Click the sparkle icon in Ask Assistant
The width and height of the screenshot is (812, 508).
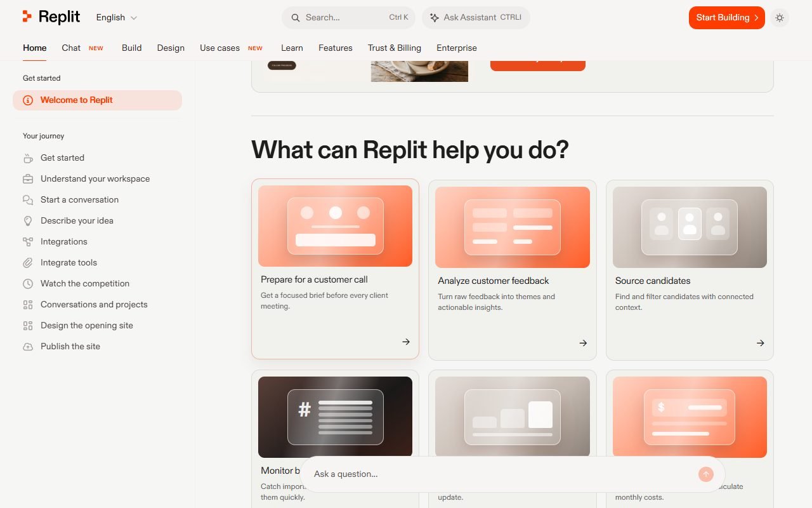[435, 18]
